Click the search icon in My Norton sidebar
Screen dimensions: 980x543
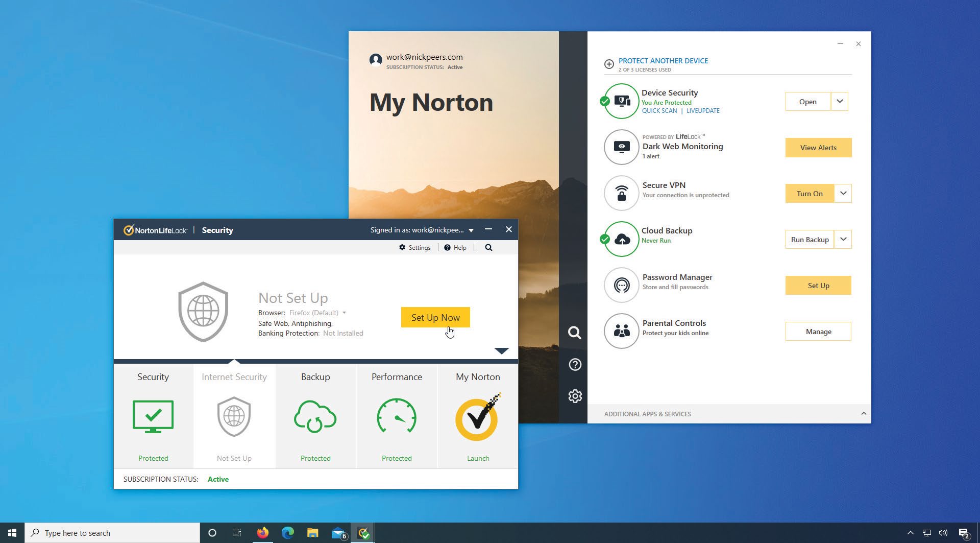(575, 333)
